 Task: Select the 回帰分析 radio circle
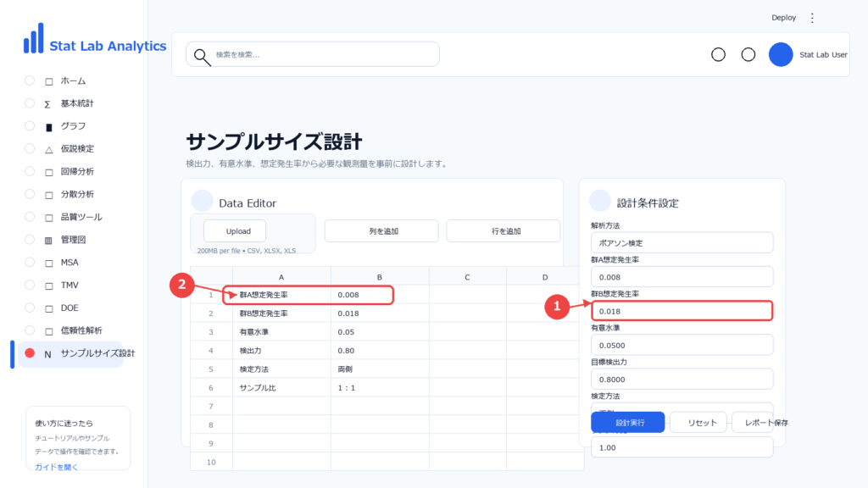tap(30, 171)
